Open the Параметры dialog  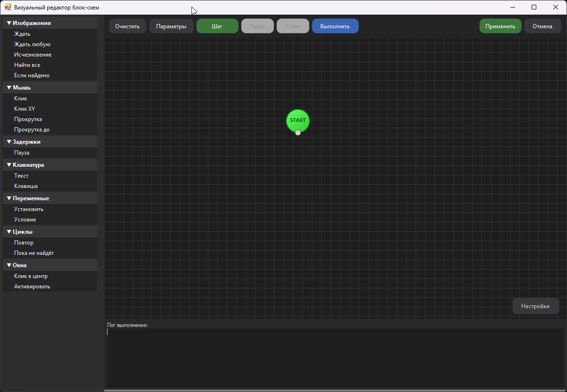[x=171, y=26]
